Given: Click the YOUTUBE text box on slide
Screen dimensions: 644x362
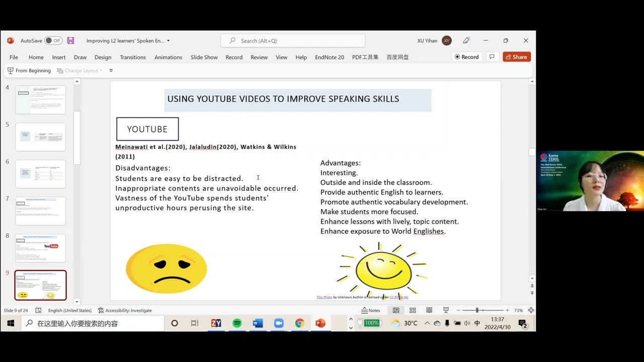Looking at the screenshot, I should coord(147,129).
